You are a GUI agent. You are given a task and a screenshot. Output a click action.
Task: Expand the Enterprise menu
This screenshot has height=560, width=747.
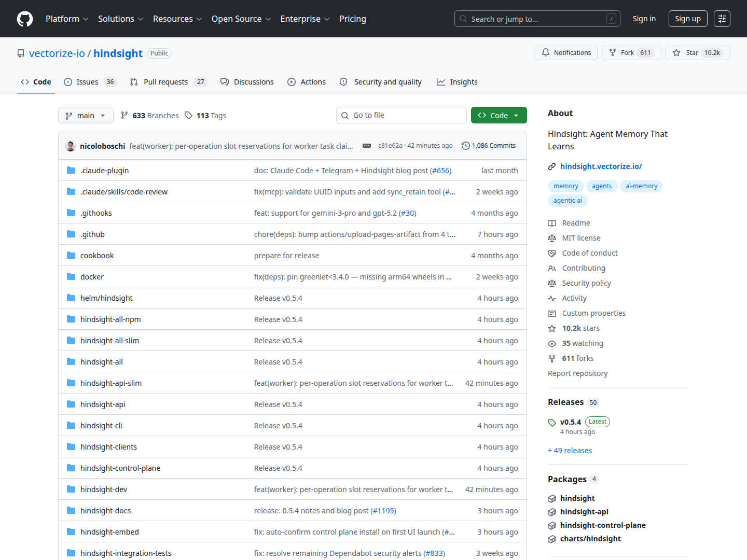pyautogui.click(x=305, y=19)
